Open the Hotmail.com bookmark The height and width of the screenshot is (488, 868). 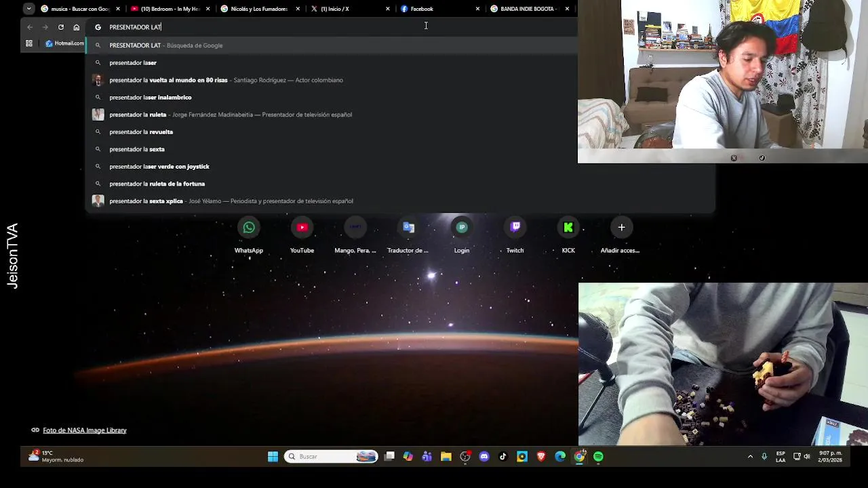point(64,43)
